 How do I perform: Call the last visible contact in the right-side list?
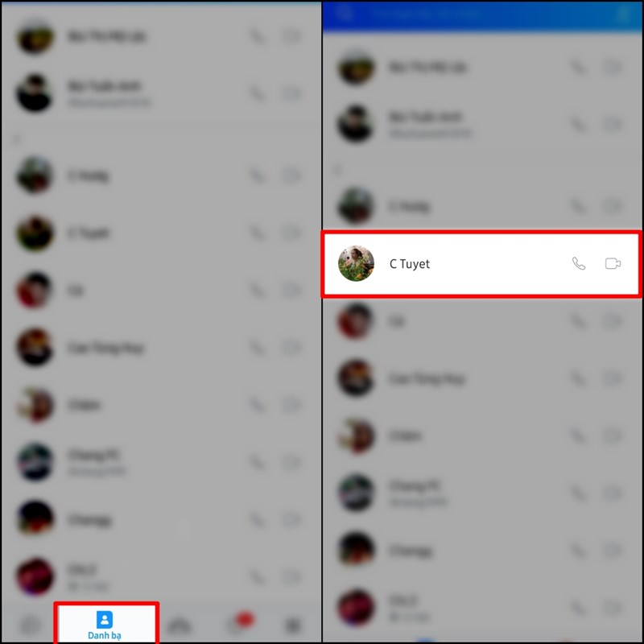(579, 608)
